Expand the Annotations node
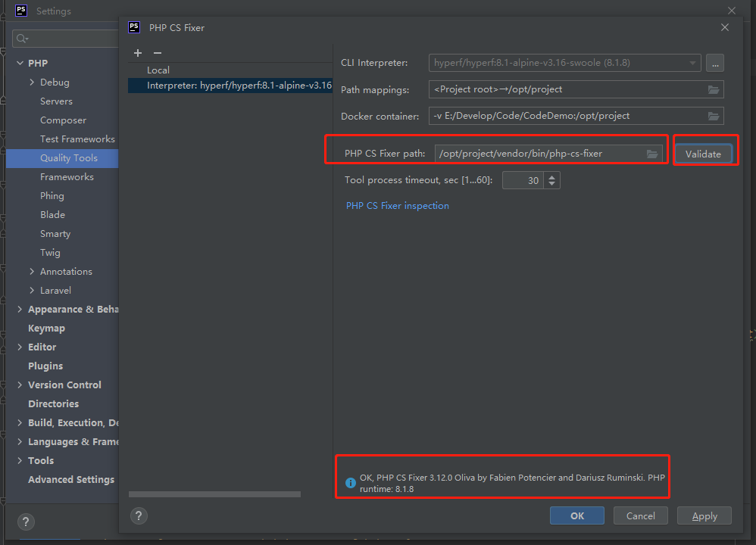The width and height of the screenshot is (756, 545). click(32, 271)
